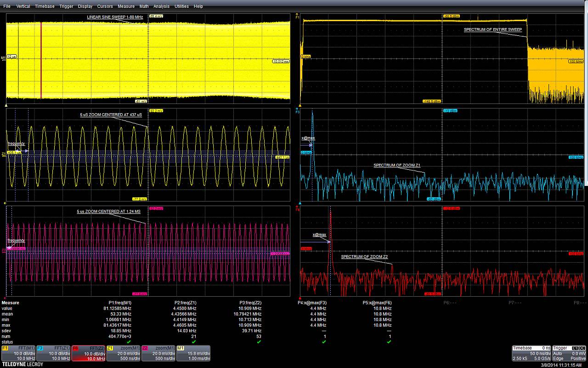Viewport: 588px width, 368px height.
Task: Click the x@max marker label on F6 spectrum
Action: pyautogui.click(x=319, y=235)
